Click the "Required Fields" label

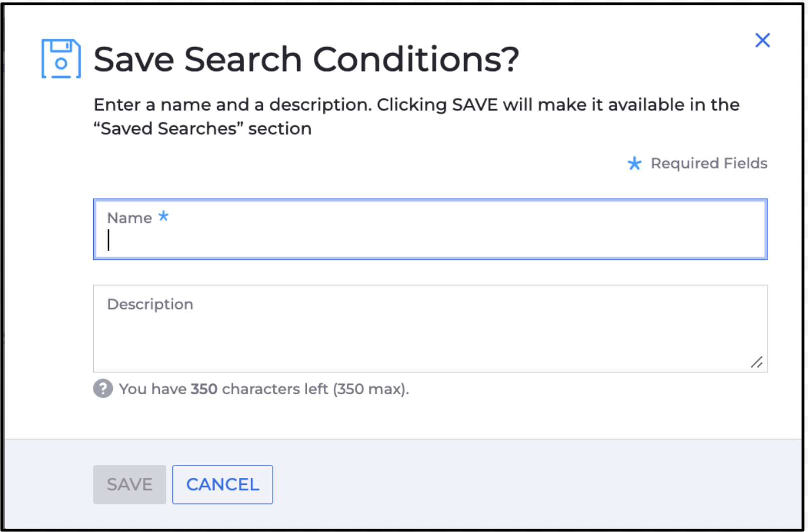pos(709,163)
